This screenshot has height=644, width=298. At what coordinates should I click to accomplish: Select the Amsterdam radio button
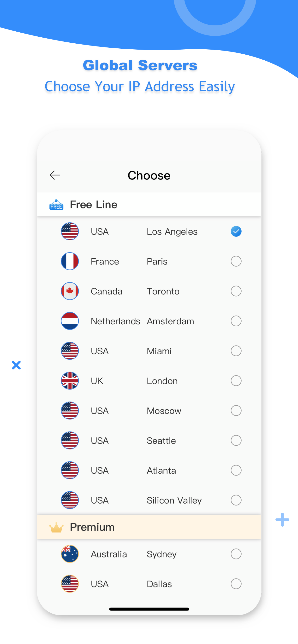pyautogui.click(x=236, y=321)
